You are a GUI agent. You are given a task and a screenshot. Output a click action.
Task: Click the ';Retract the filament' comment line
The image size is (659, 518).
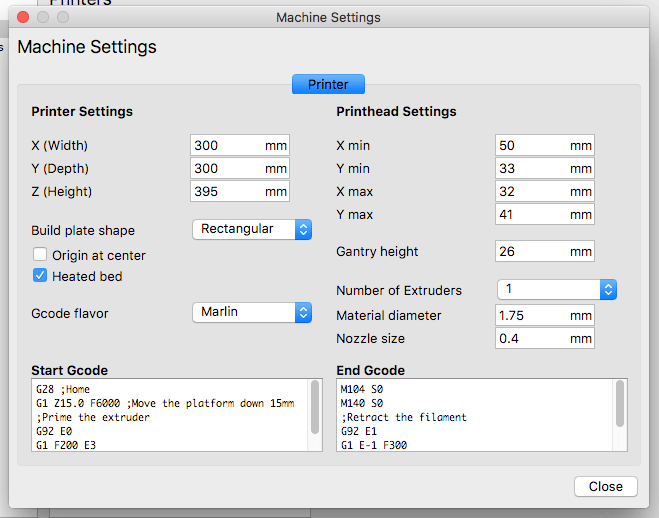404,417
